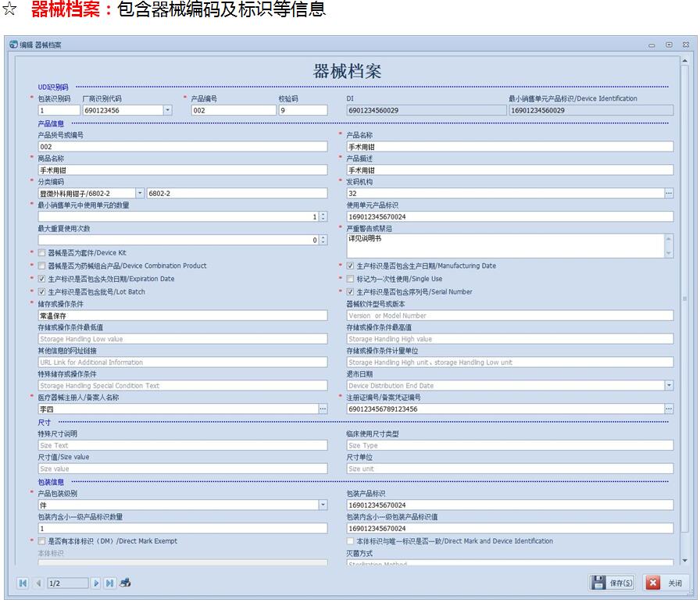Click the Size Text input field
The height and width of the screenshot is (603, 700).
(x=183, y=445)
